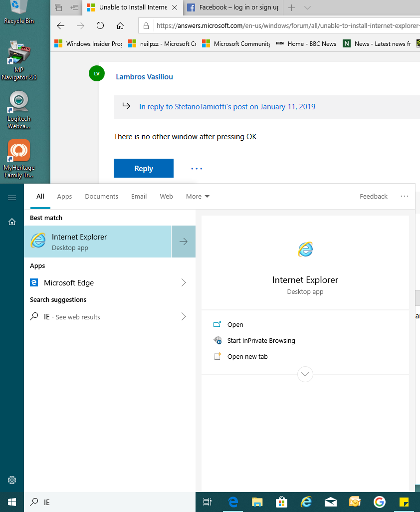The height and width of the screenshot is (512, 420).
Task: Click the Windows Start button
Action: (x=12, y=502)
